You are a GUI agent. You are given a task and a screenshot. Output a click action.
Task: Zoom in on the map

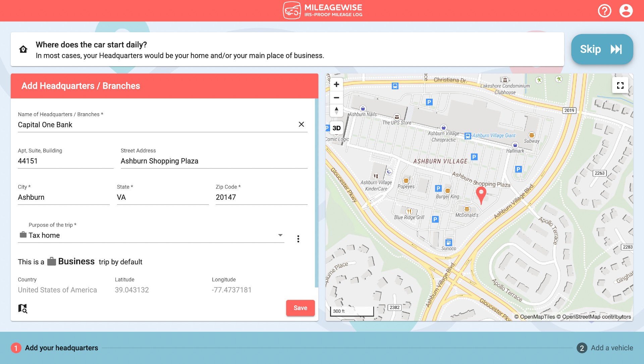336,84
